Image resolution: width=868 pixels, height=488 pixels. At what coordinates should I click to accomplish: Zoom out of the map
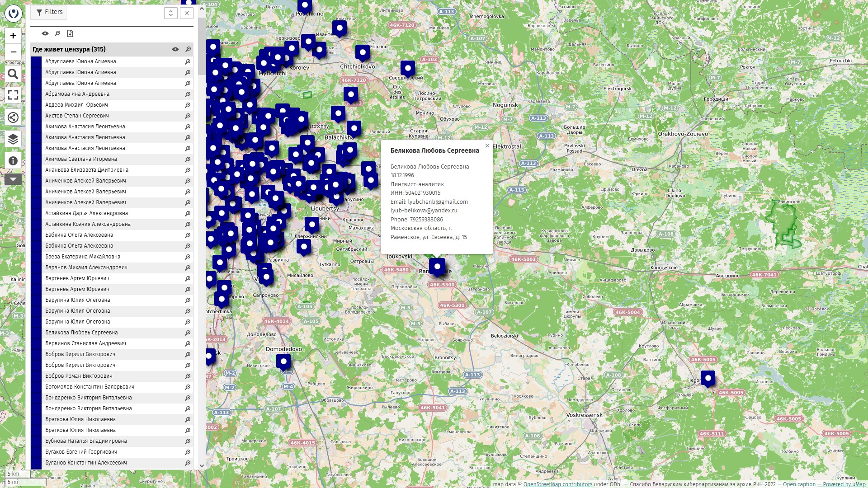point(13,52)
